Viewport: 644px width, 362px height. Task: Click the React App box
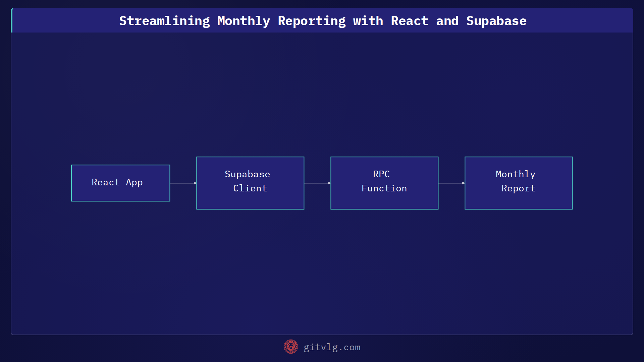[x=120, y=183]
